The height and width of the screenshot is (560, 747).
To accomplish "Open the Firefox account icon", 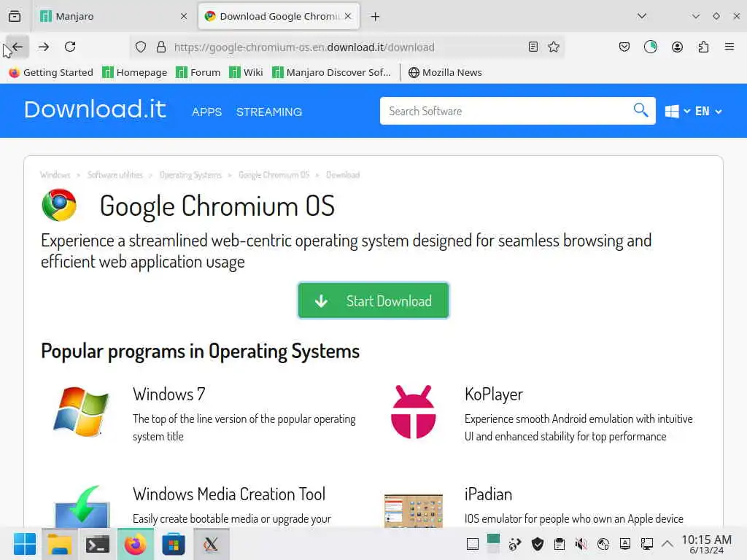I will (x=677, y=47).
